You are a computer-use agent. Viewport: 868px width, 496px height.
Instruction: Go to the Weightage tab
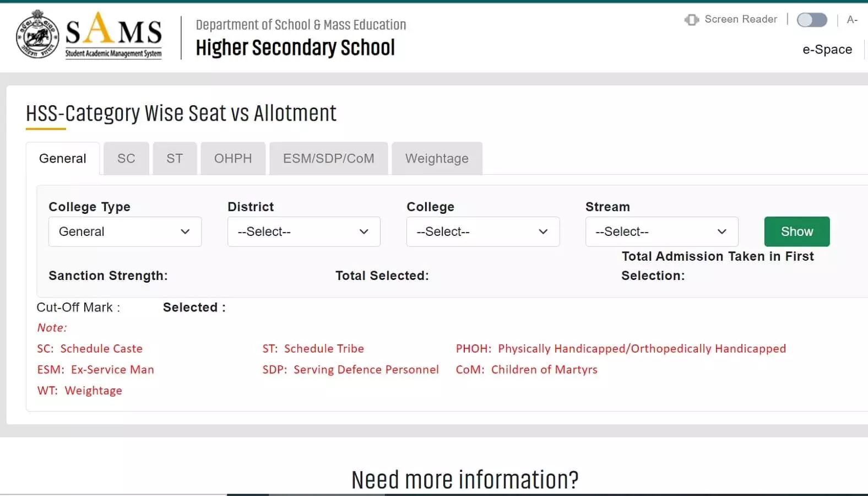coord(437,159)
